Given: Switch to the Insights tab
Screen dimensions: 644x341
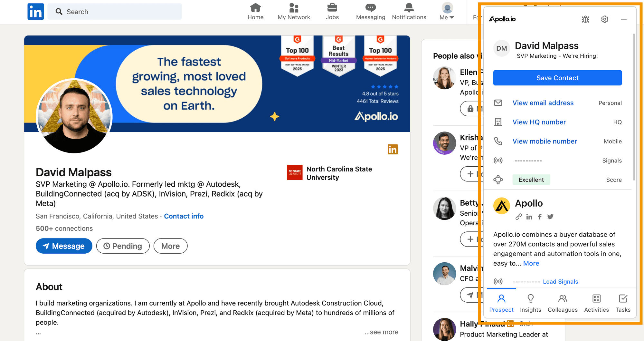Looking at the screenshot, I should pyautogui.click(x=530, y=303).
